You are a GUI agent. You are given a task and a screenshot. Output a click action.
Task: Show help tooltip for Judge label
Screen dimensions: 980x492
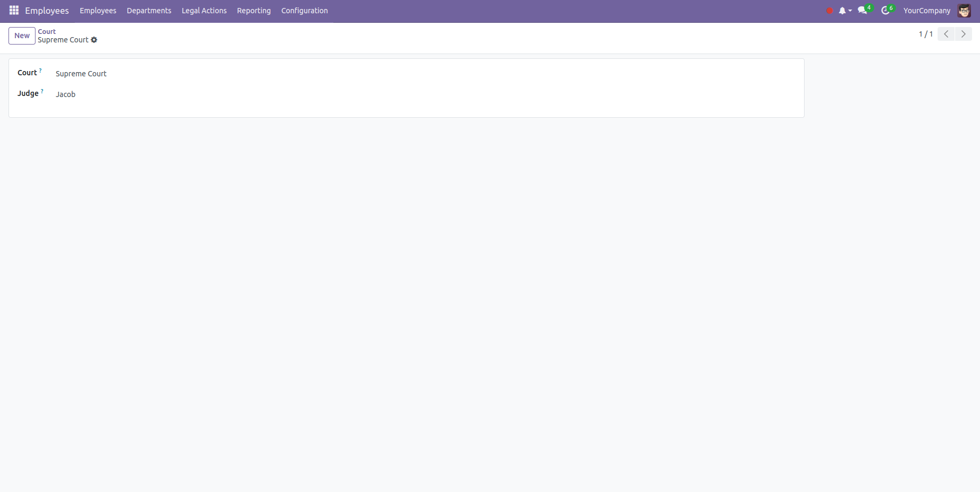click(42, 91)
